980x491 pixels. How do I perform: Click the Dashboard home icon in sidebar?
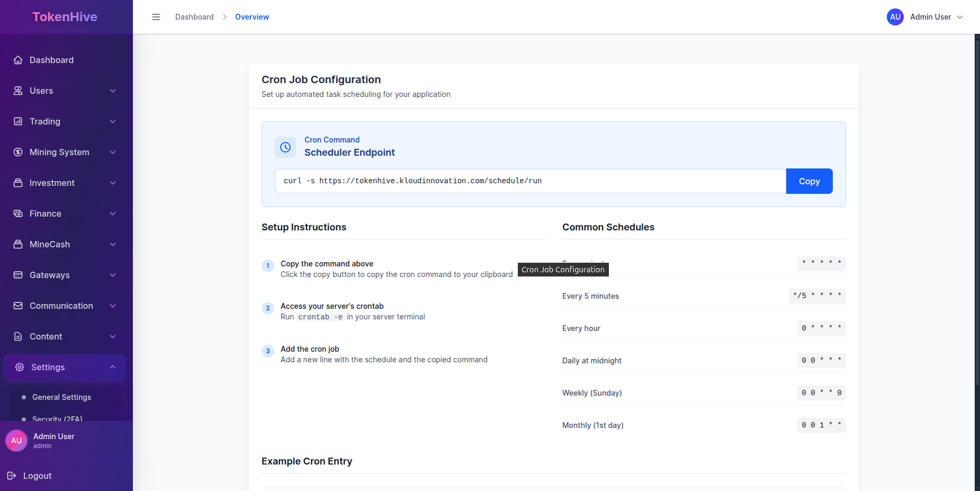(x=18, y=60)
